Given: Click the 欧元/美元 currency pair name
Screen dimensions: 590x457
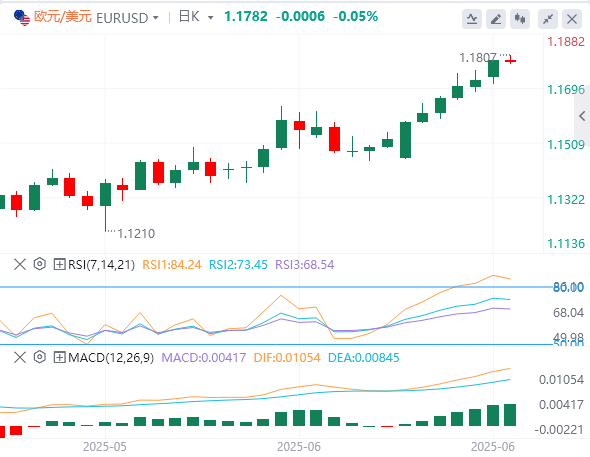Looking at the screenshot, I should (63, 17).
